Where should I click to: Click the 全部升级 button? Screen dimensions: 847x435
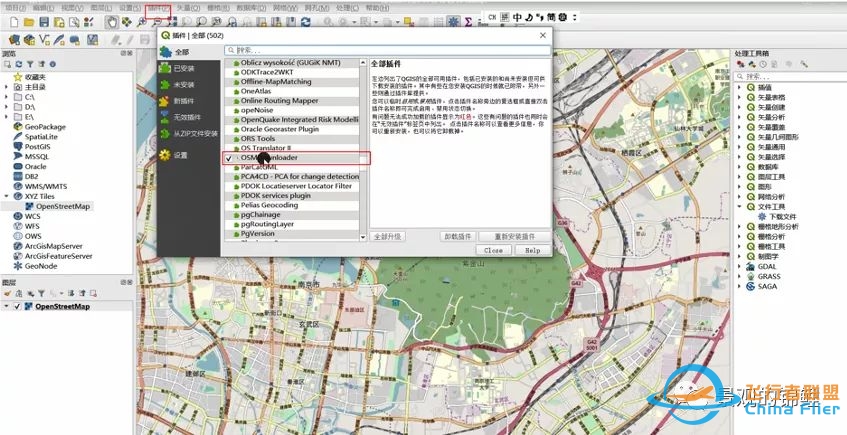tap(388, 237)
